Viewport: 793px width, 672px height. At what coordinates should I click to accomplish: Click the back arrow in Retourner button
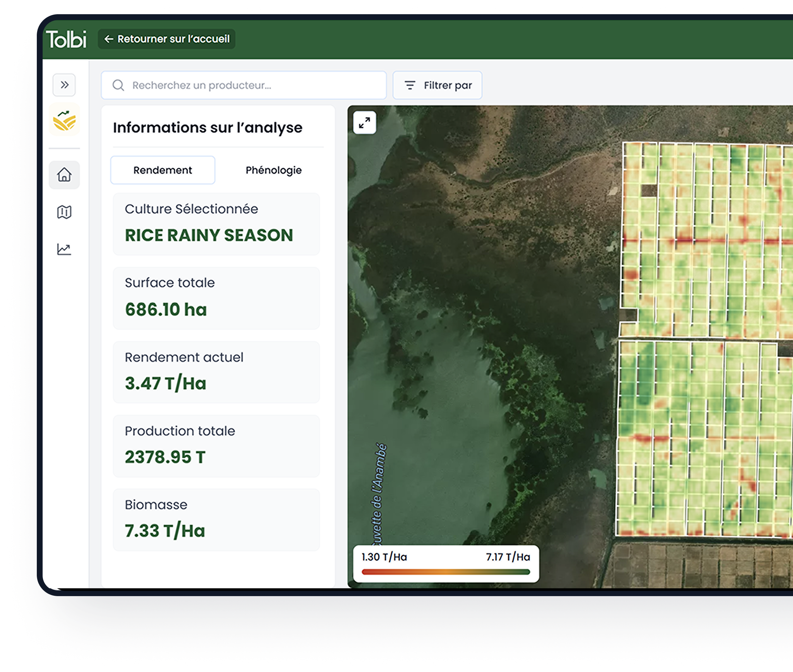tap(109, 39)
